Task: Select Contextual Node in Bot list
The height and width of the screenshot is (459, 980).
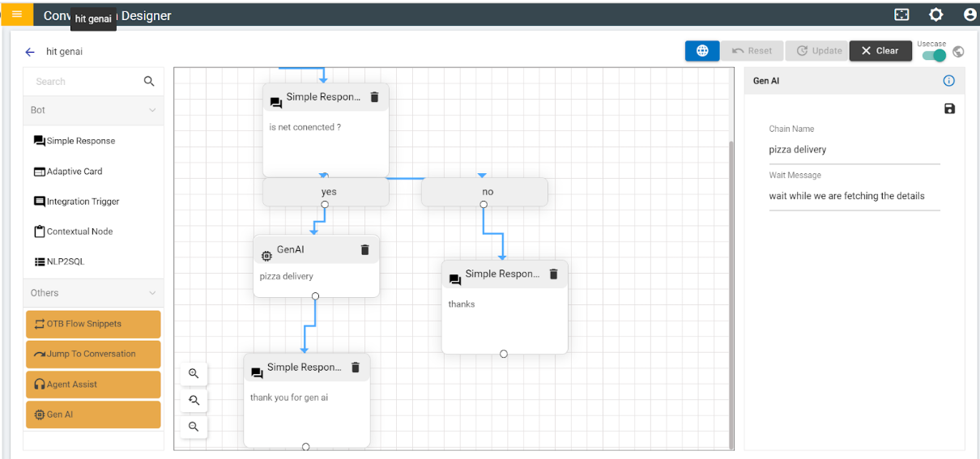Action: tap(73, 232)
